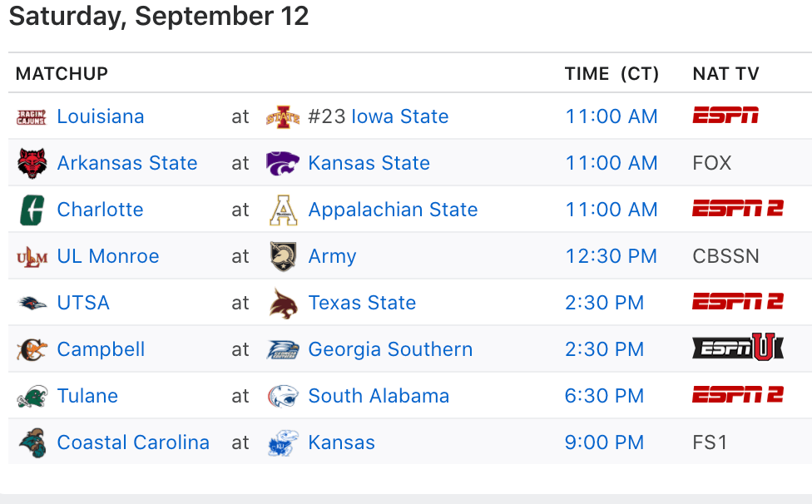Open the Charlotte team link

point(100,210)
